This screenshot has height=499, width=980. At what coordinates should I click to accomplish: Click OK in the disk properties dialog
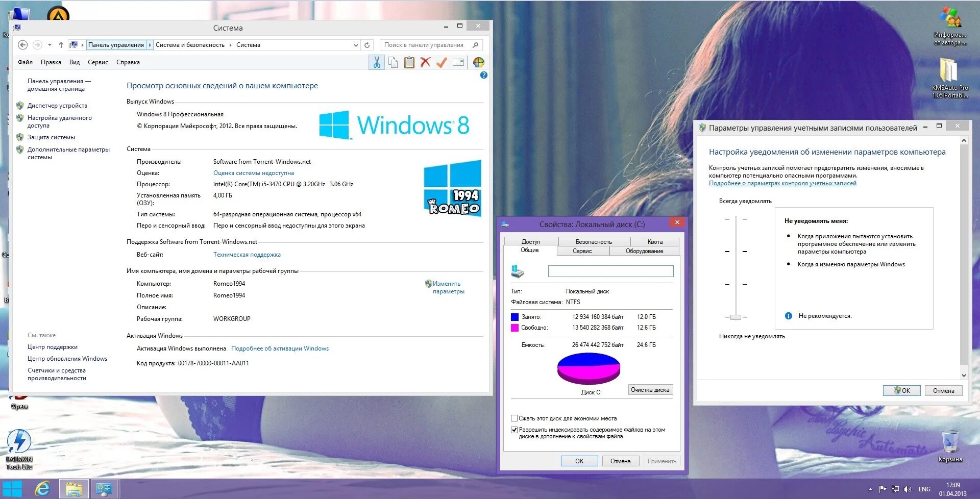tap(579, 461)
